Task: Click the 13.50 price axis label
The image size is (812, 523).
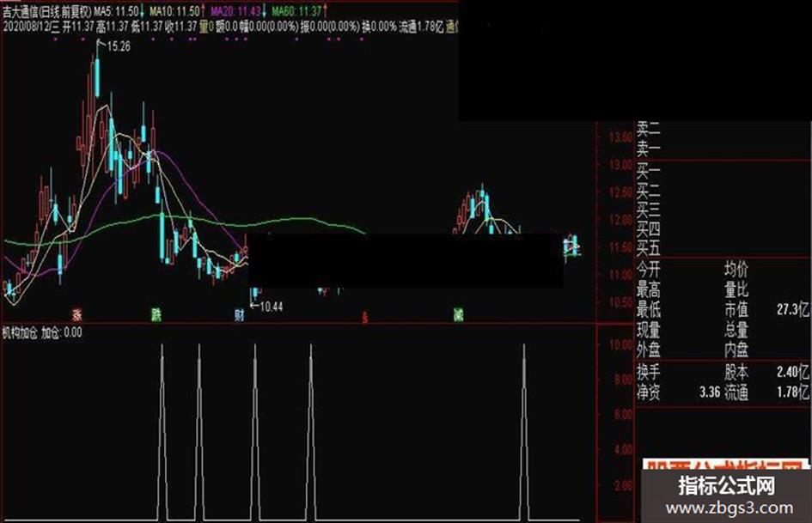Action: click(620, 137)
